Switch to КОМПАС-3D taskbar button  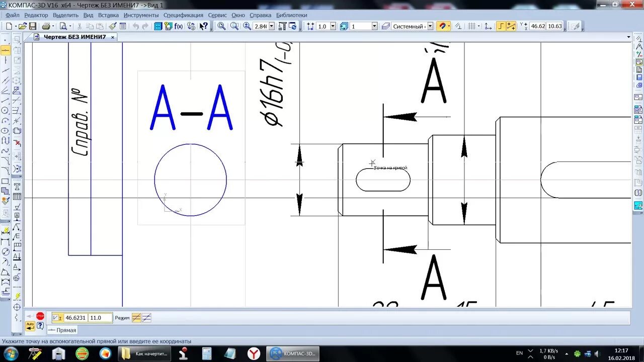click(292, 353)
